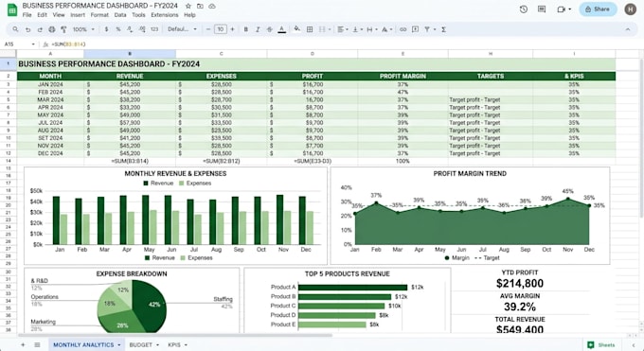The width and height of the screenshot is (644, 351).
Task: Toggle italic formatting
Action: coord(258,29)
